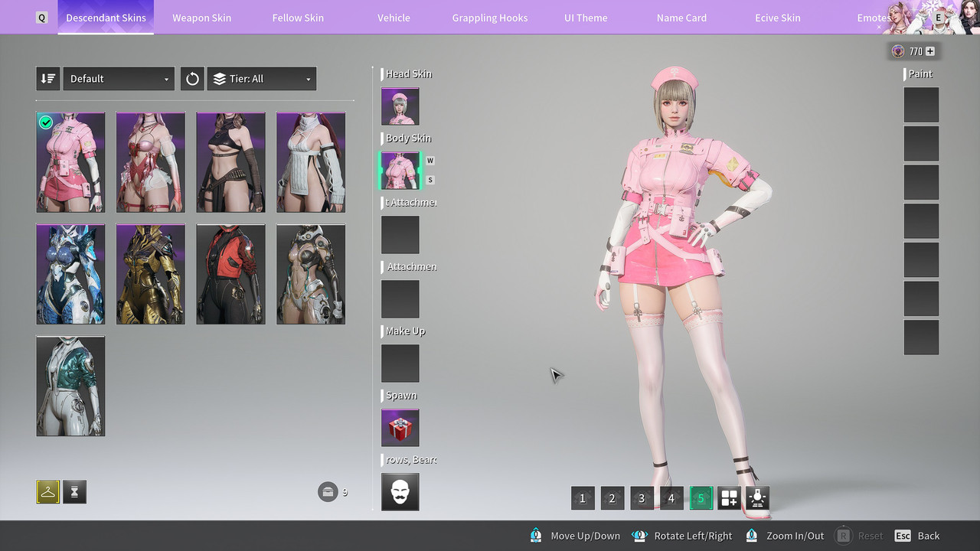Click the E key next-tab icon
Viewport: 980px width, 551px height.
pos(939,17)
